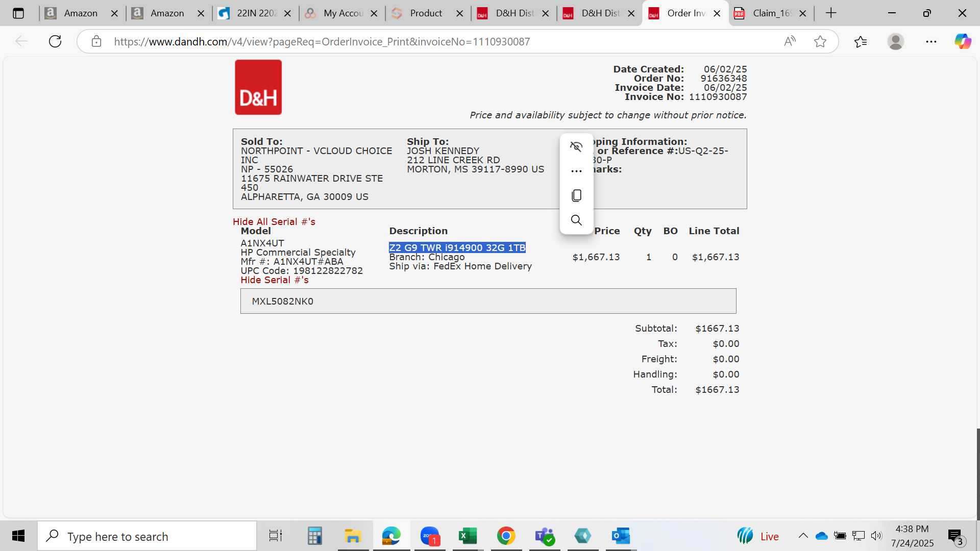Image resolution: width=980 pixels, height=551 pixels.
Task: Click the browser back arrow
Action: pos(21,41)
